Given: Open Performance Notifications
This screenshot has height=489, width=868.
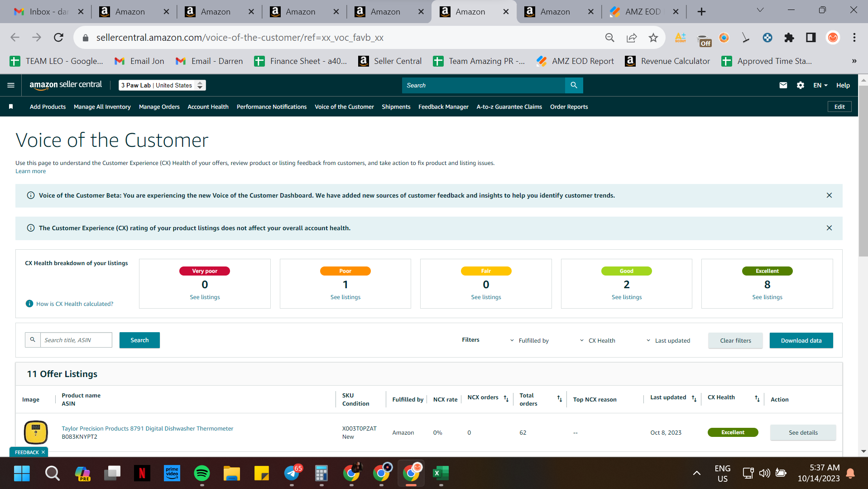Looking at the screenshot, I should (x=271, y=107).
